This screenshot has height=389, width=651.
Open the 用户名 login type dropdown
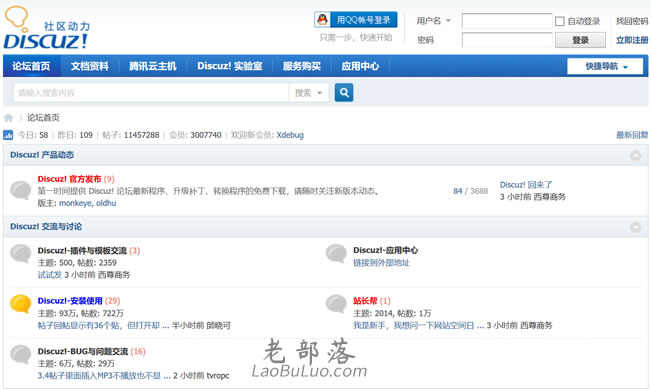(x=433, y=20)
